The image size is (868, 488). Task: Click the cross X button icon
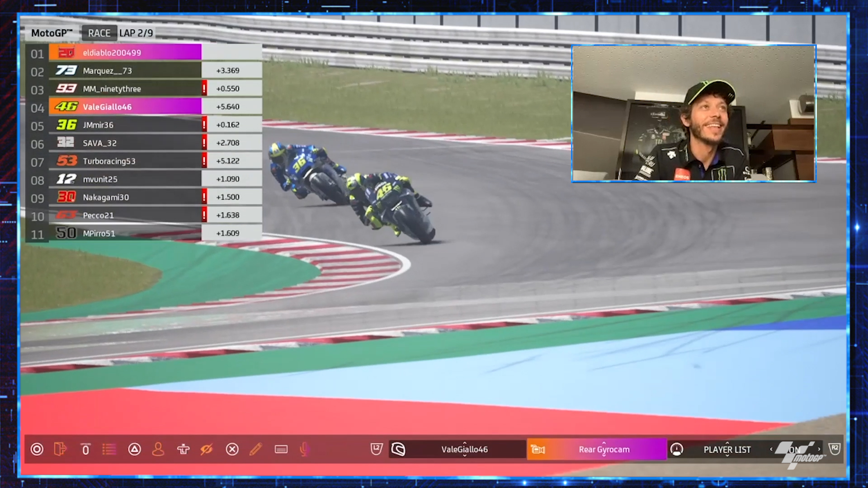click(x=232, y=449)
